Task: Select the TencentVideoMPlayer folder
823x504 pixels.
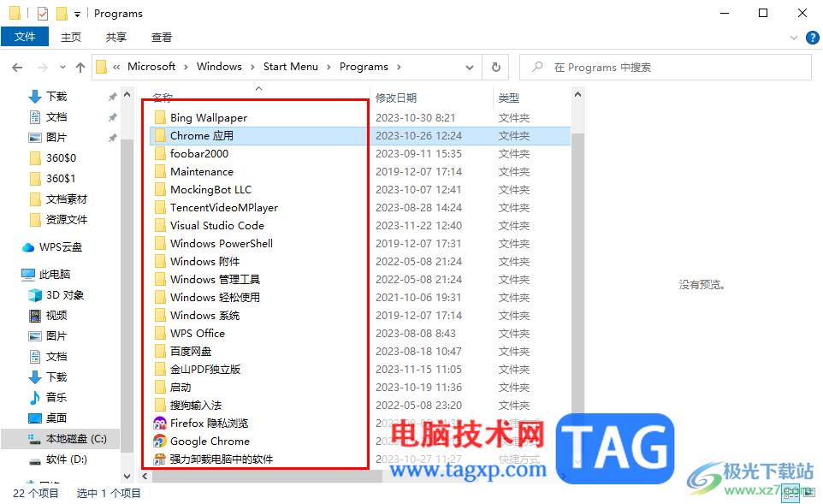Action: coord(224,208)
